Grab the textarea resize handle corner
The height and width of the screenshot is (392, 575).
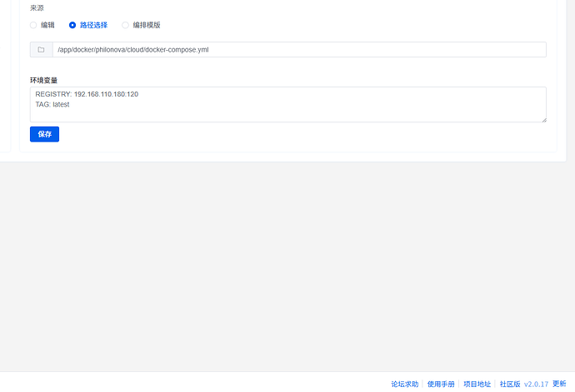click(543, 119)
